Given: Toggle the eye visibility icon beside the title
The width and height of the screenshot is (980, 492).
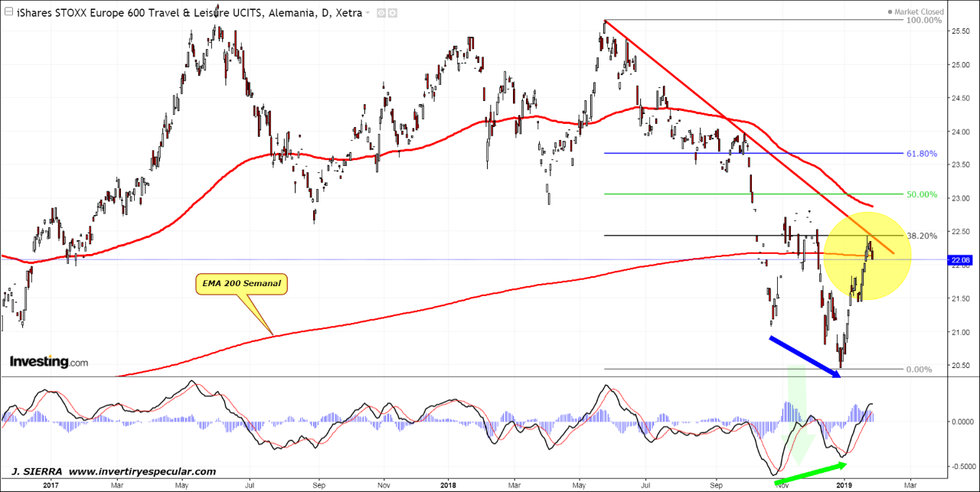Looking at the screenshot, I should click(381, 13).
